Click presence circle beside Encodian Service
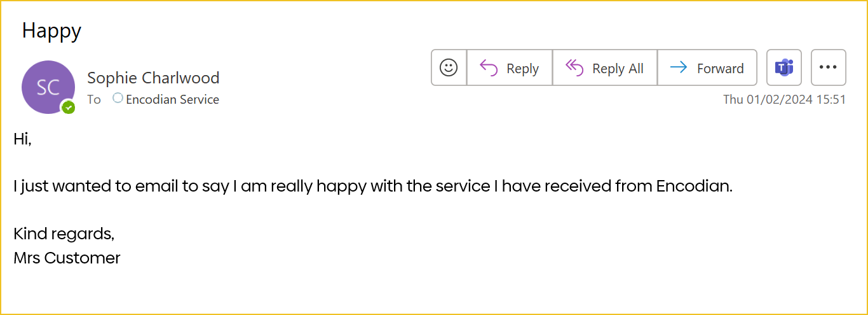The width and height of the screenshot is (868, 315). click(x=118, y=98)
